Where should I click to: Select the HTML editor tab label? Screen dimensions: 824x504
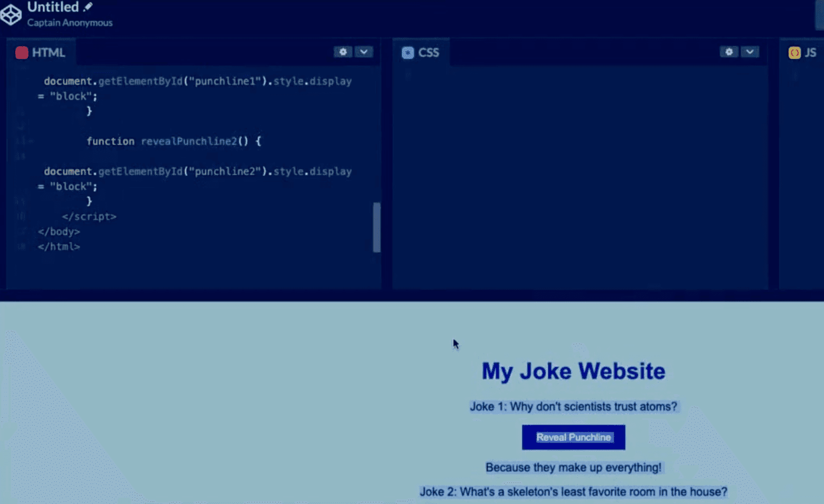(x=48, y=53)
